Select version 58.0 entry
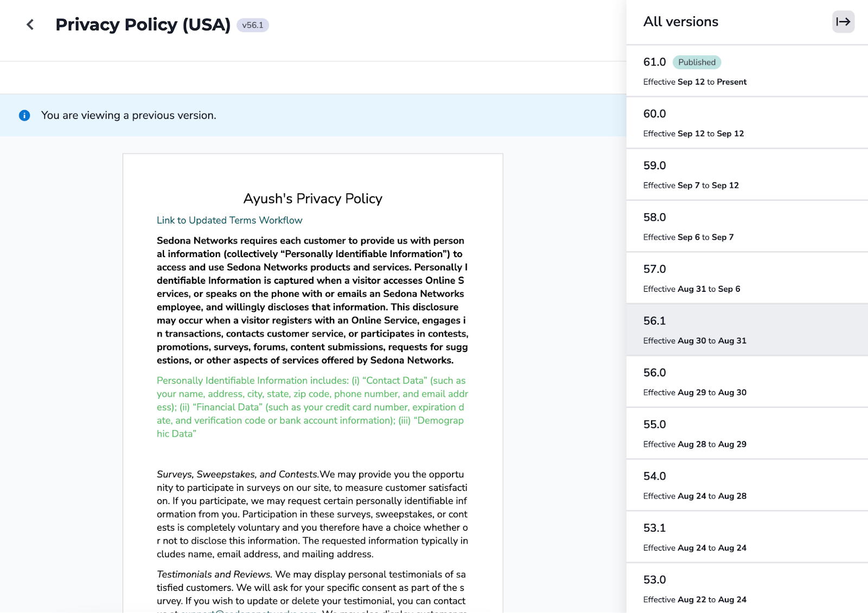 [747, 227]
